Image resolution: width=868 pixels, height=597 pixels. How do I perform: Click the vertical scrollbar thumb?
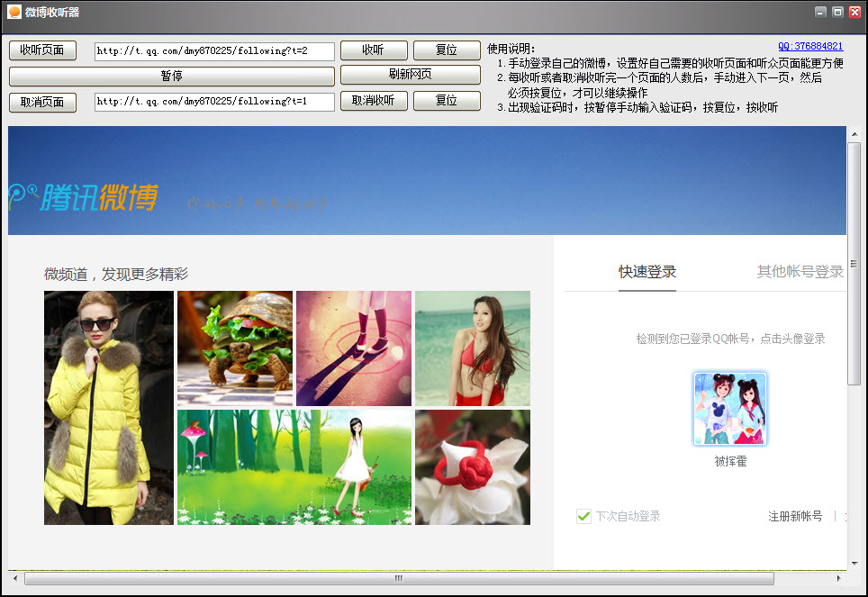point(854,264)
